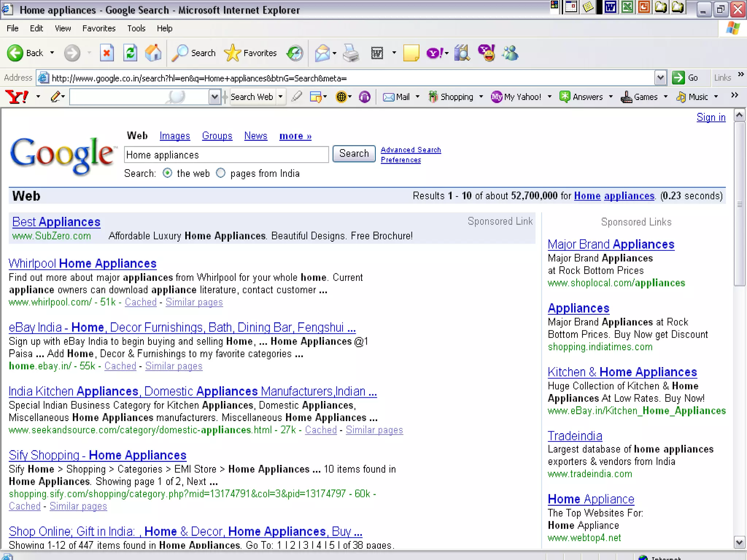Open the Back button history dropdown arrow
747x560 pixels.
coord(52,53)
